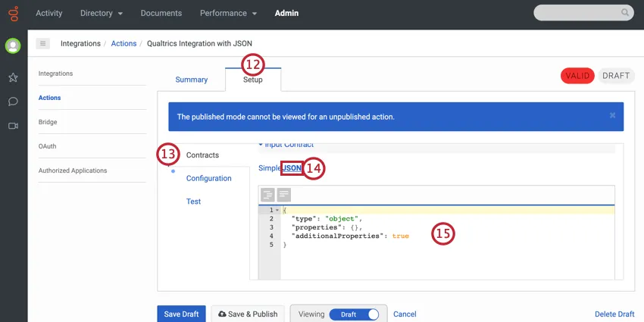644x322 pixels.
Task: Select Configuration in the setup side menu
Action: (208, 178)
